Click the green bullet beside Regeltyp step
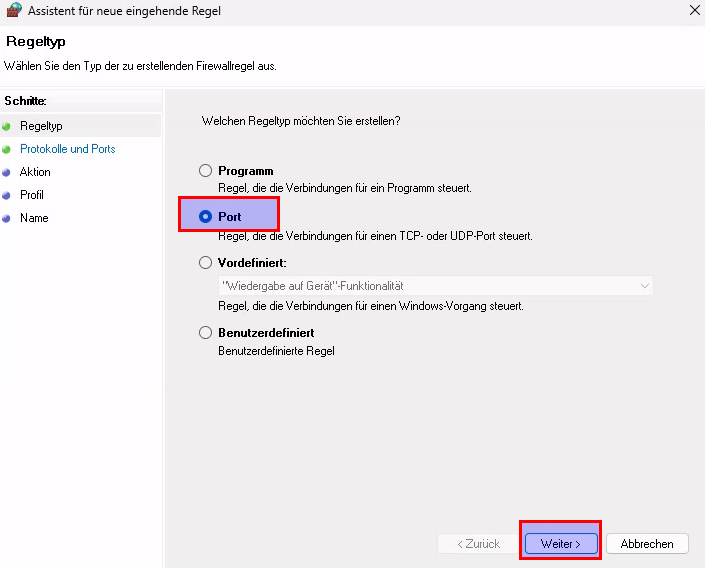 (7, 126)
